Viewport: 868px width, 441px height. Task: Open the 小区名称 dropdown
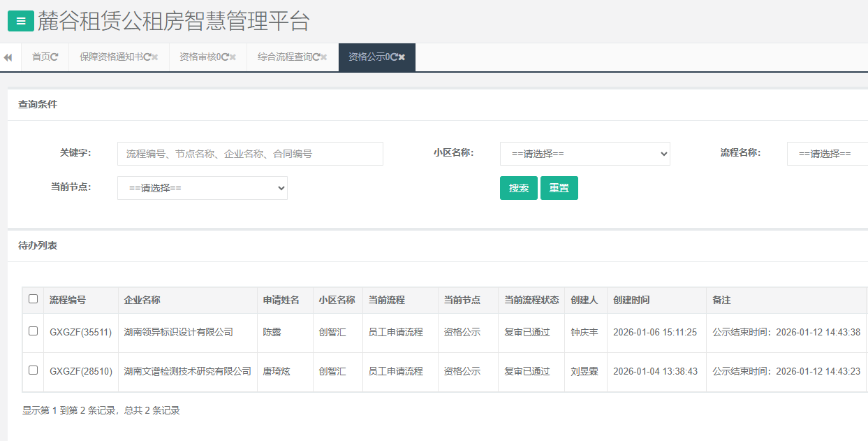click(584, 154)
